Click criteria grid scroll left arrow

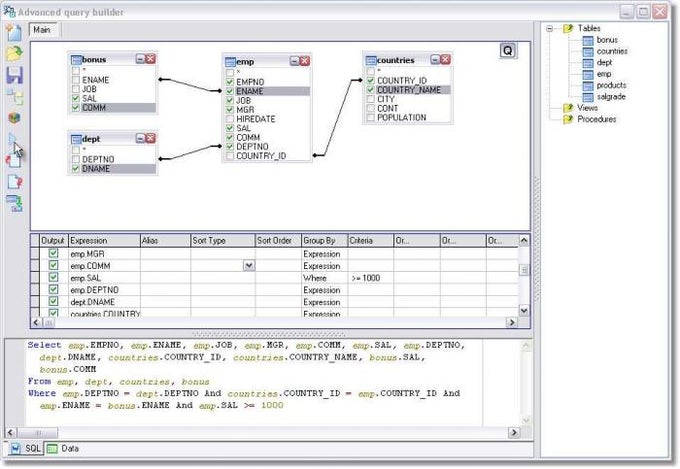tap(36, 322)
